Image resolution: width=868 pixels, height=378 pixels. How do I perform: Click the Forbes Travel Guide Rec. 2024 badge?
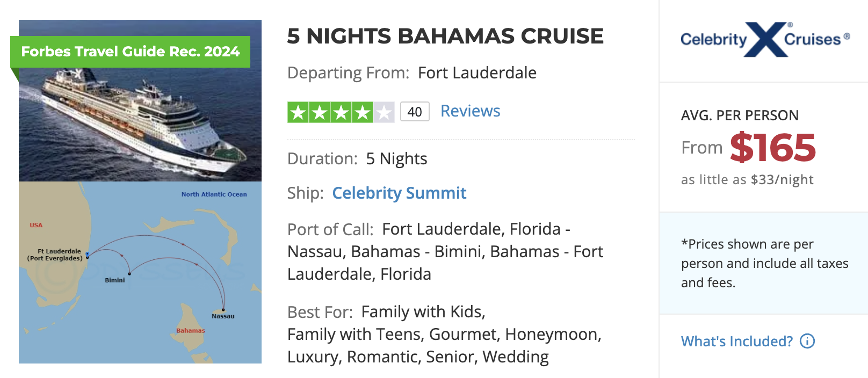(131, 52)
